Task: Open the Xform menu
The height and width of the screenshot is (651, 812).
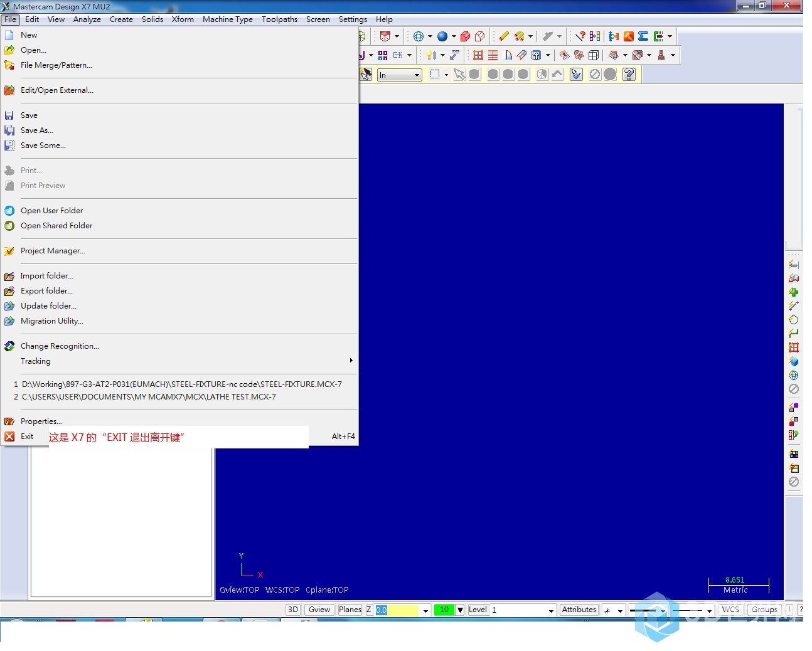Action: pos(183,19)
